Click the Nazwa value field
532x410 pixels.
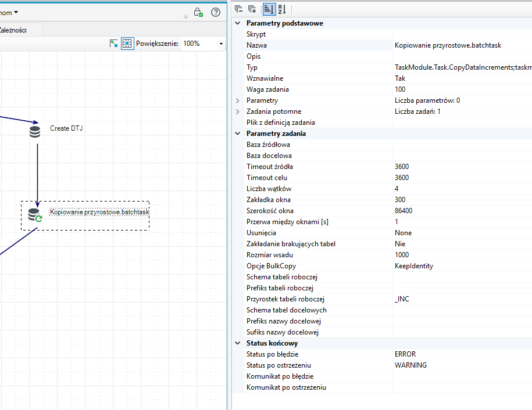click(x=462, y=45)
